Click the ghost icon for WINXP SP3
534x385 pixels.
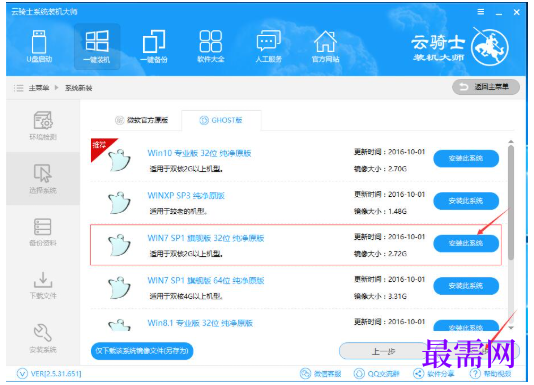tap(119, 202)
